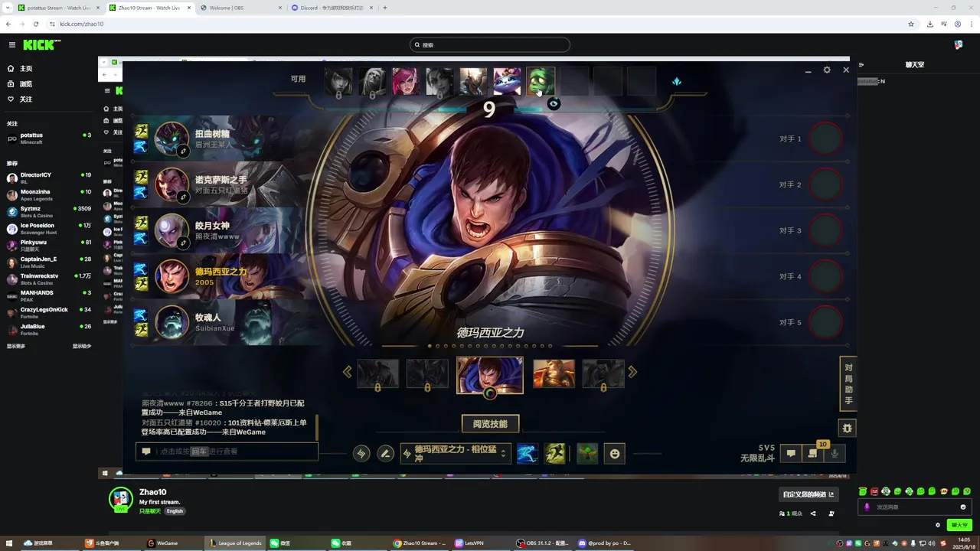
Task: Open 对局助手 side tab
Action: (848, 383)
